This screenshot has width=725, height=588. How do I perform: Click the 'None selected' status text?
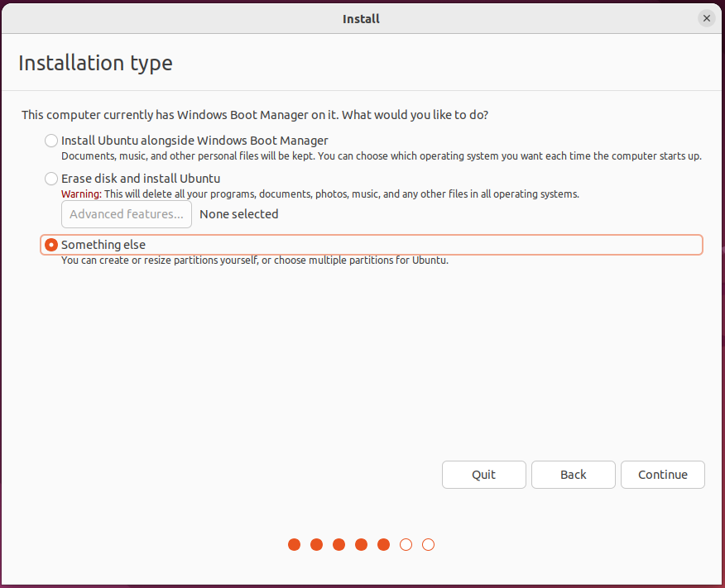pyautogui.click(x=239, y=214)
